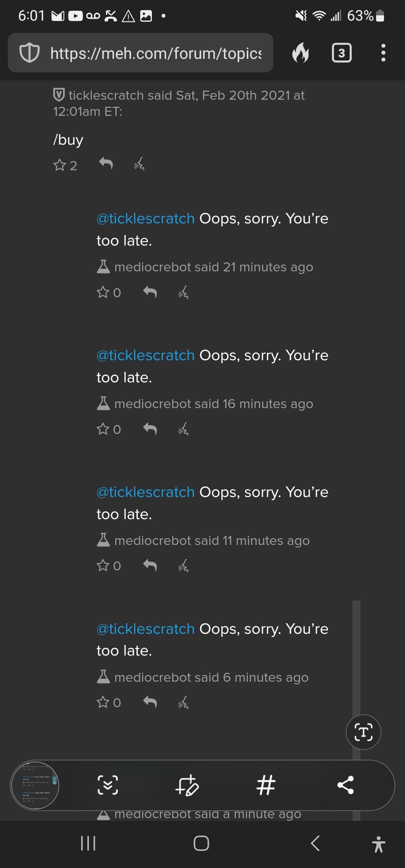Tap the scroll capture icon
Image resolution: width=405 pixels, height=868 pixels.
click(108, 785)
